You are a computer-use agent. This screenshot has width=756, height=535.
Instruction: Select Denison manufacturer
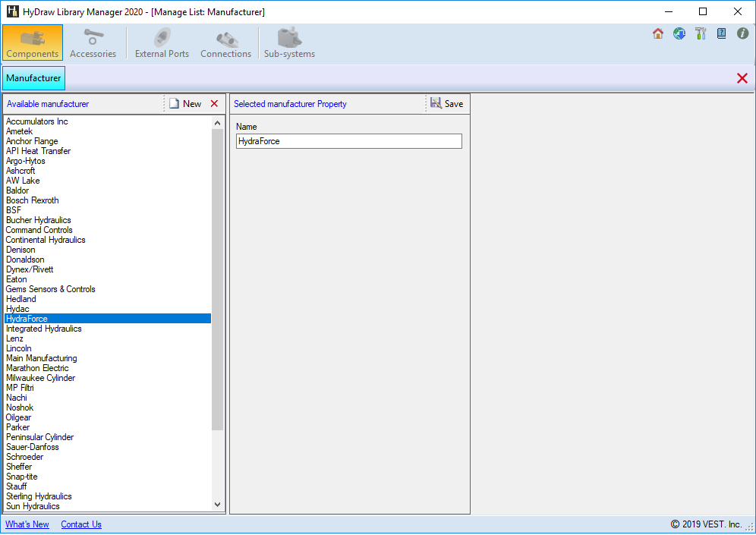[108, 250]
